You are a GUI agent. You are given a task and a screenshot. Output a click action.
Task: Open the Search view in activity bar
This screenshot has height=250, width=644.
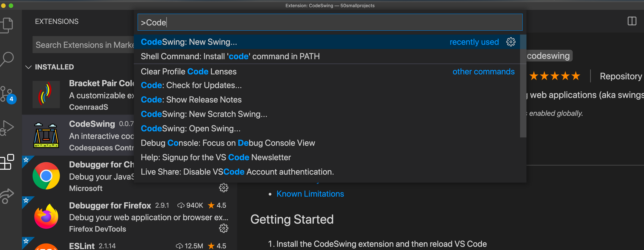point(7,59)
